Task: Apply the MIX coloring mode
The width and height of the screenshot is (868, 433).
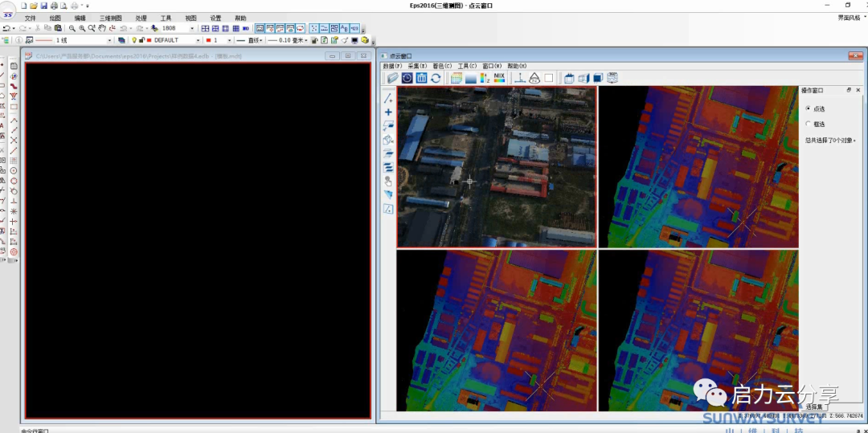Action: [499, 78]
